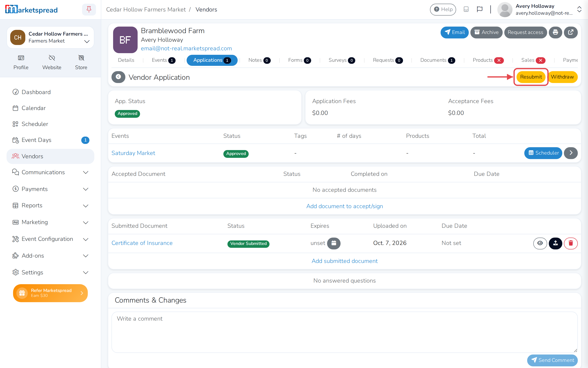
Task: Click the calendar icon next to unset
Action: (x=334, y=243)
